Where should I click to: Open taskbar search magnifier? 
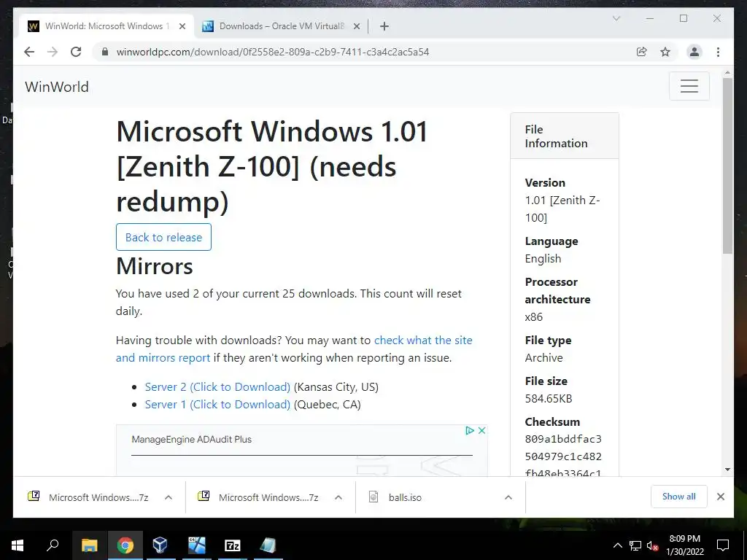53,545
